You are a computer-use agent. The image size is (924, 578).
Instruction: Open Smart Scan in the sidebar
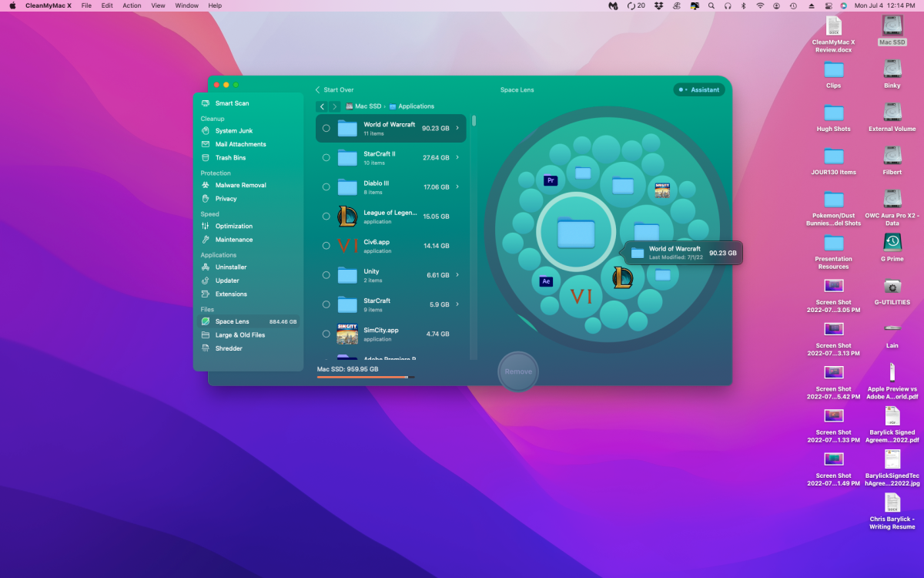(248, 103)
